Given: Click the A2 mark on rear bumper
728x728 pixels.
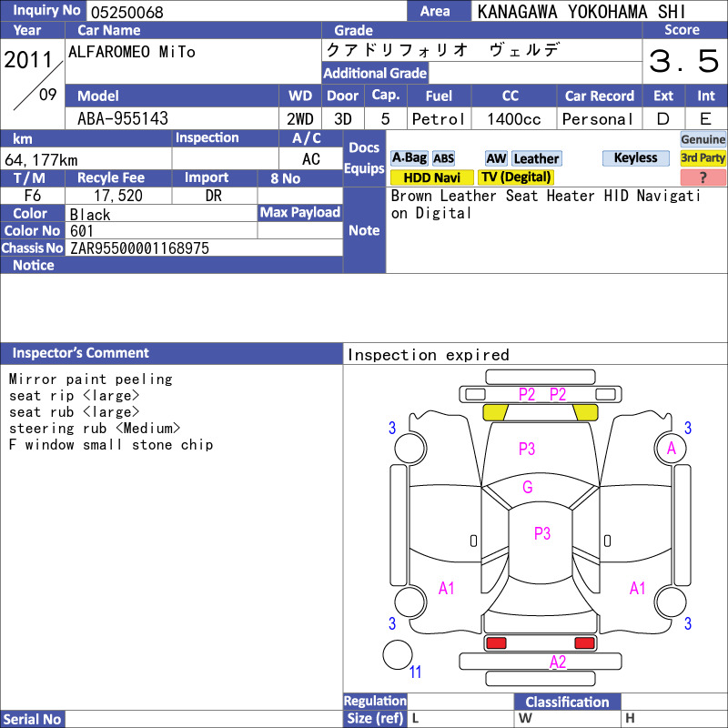Looking at the screenshot, I should pos(558,662).
